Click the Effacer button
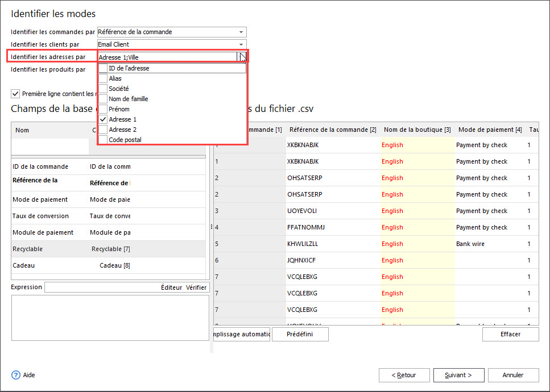 (510, 334)
